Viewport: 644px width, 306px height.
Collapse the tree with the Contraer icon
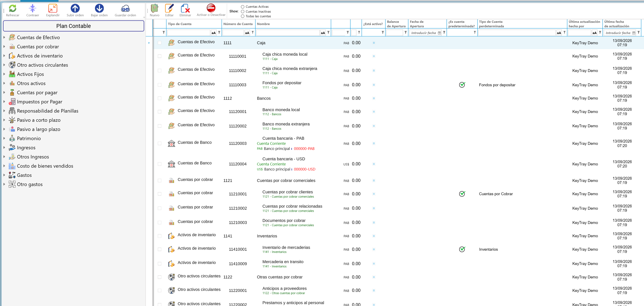32,9
